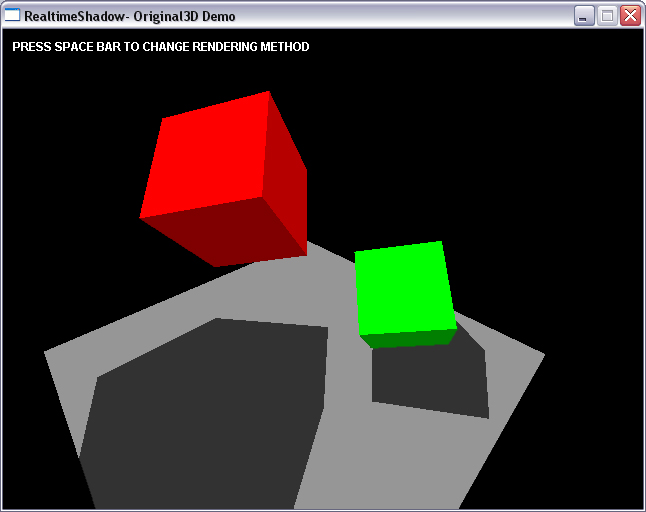Click the 'RealtimeShadow- Original3D Demo' title text
646x512 pixels.
tap(130, 16)
